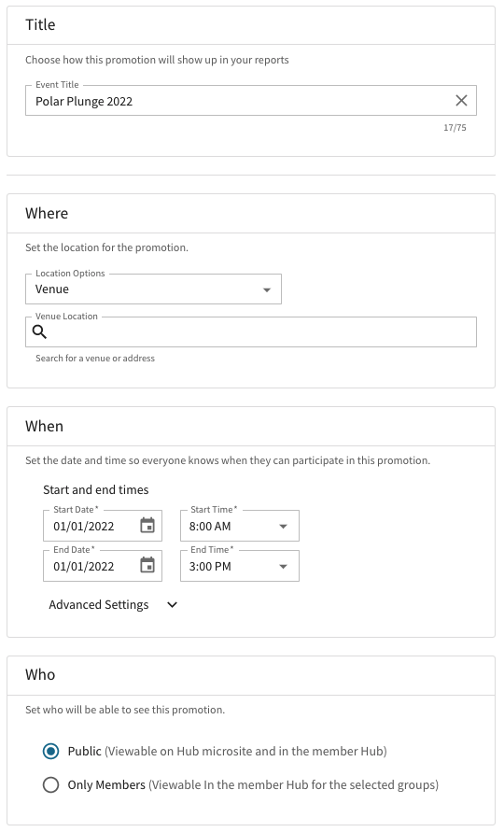The width and height of the screenshot is (504, 832).
Task: Select the Only Members radio button
Action: coord(51,784)
